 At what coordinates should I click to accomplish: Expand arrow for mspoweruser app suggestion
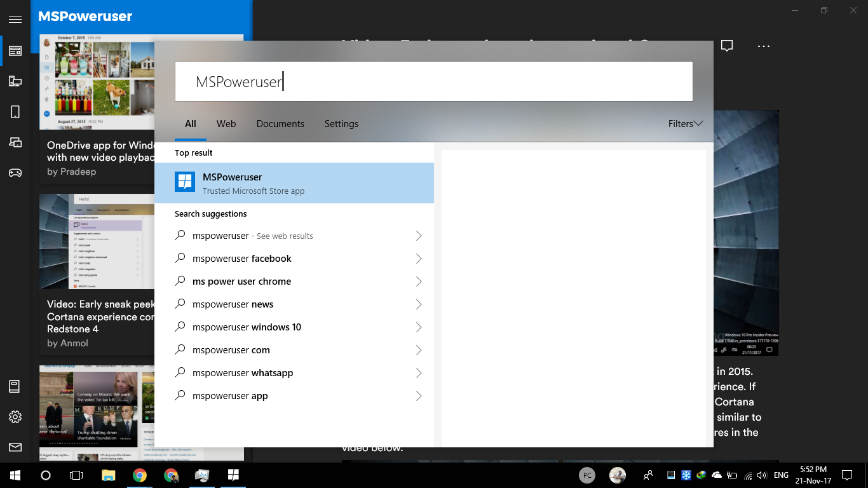[x=418, y=396]
